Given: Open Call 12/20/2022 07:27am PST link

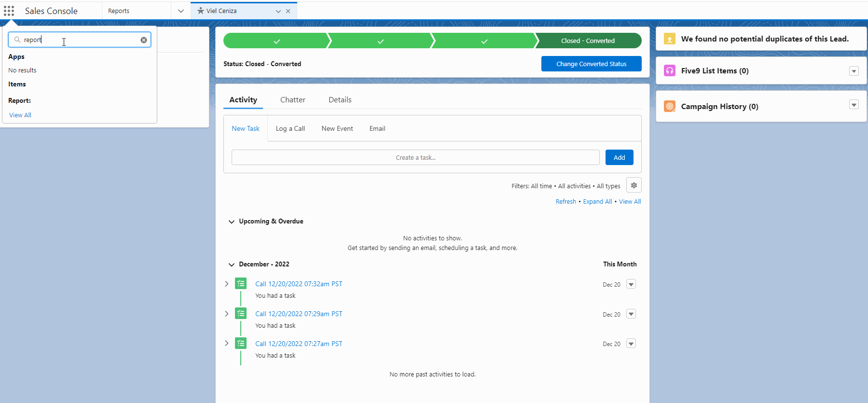Looking at the screenshot, I should click(x=299, y=344).
